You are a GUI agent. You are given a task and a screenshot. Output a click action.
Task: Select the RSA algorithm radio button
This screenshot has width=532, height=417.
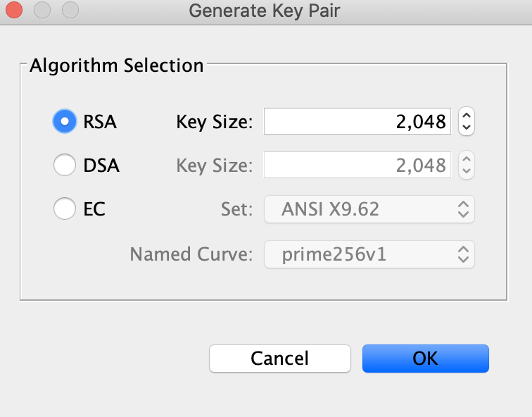click(x=65, y=122)
